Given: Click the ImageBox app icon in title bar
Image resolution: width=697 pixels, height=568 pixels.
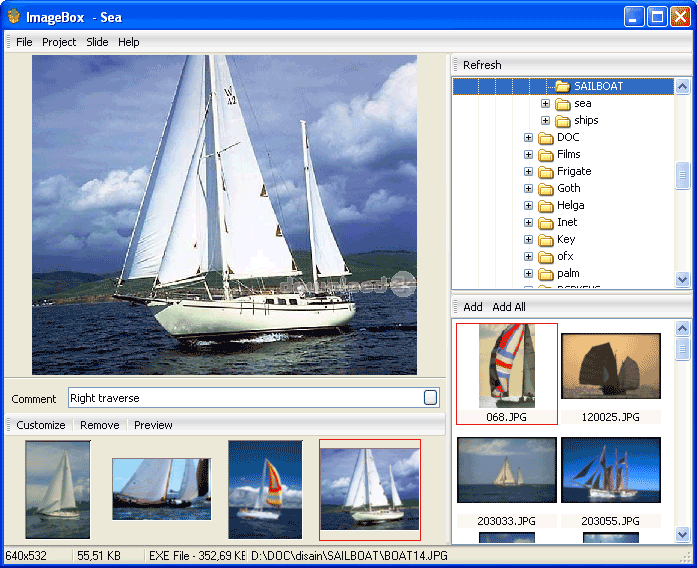Looking at the screenshot, I should tap(14, 17).
